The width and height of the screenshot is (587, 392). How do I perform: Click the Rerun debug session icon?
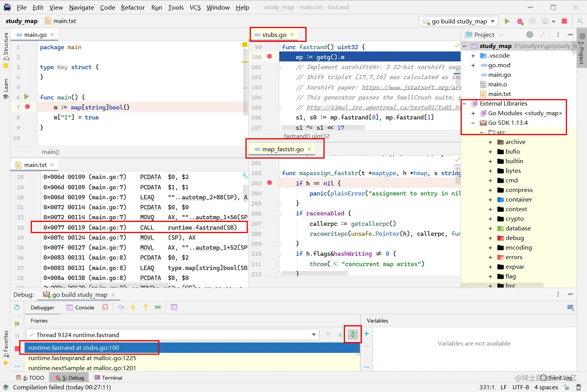click(x=17, y=307)
